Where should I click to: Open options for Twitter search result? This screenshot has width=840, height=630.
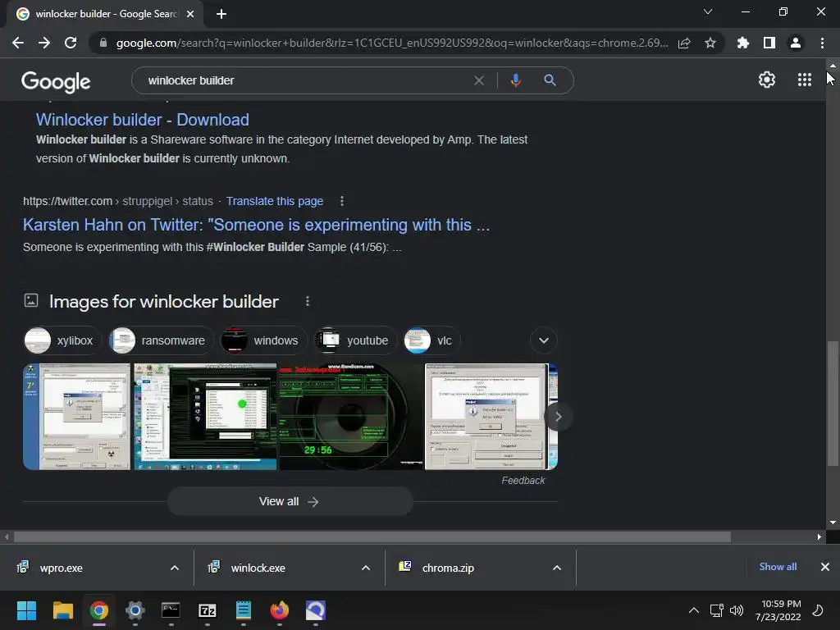tap(342, 201)
